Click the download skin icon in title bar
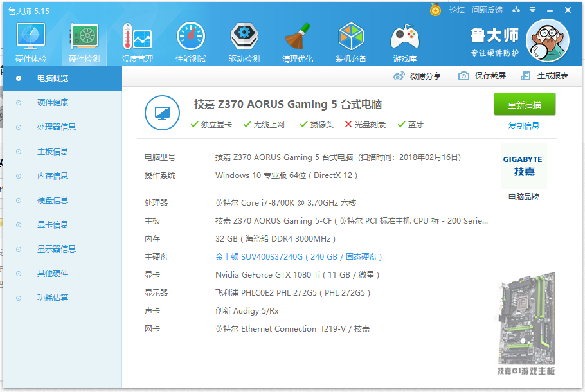This screenshot has height=392, width=585. point(516,10)
